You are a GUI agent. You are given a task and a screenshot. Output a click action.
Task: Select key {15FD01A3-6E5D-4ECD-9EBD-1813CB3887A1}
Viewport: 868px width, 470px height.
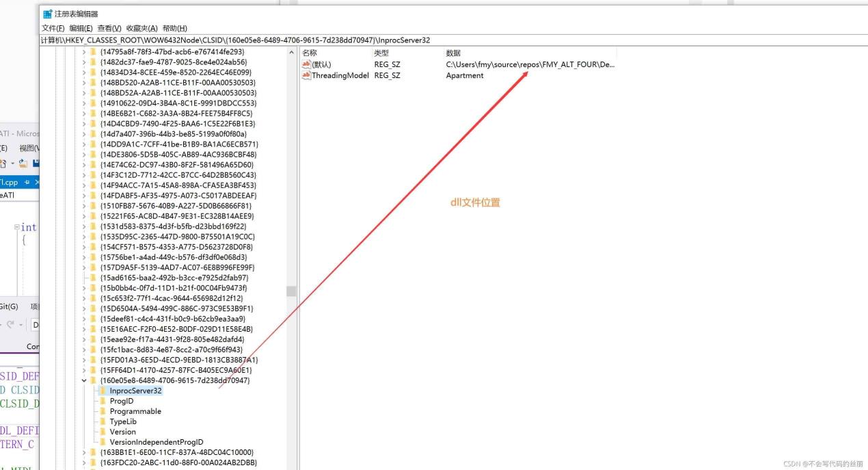tap(179, 360)
